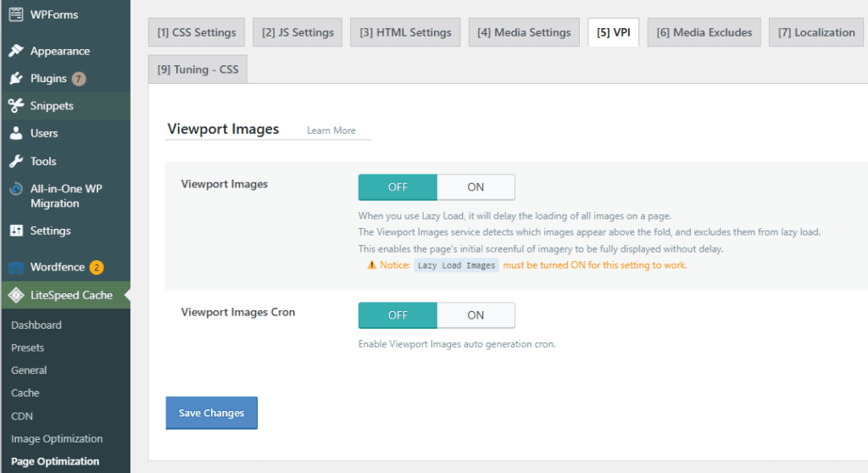This screenshot has height=473, width=868.
Task: Go to LiteSpeed CDN submenu
Action: click(22, 416)
